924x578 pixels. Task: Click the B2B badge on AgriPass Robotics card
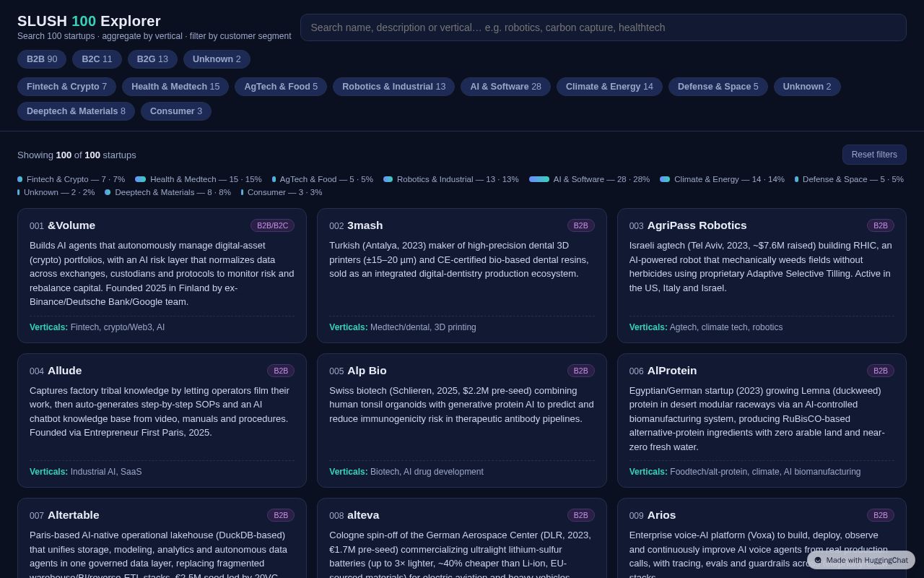tap(881, 225)
